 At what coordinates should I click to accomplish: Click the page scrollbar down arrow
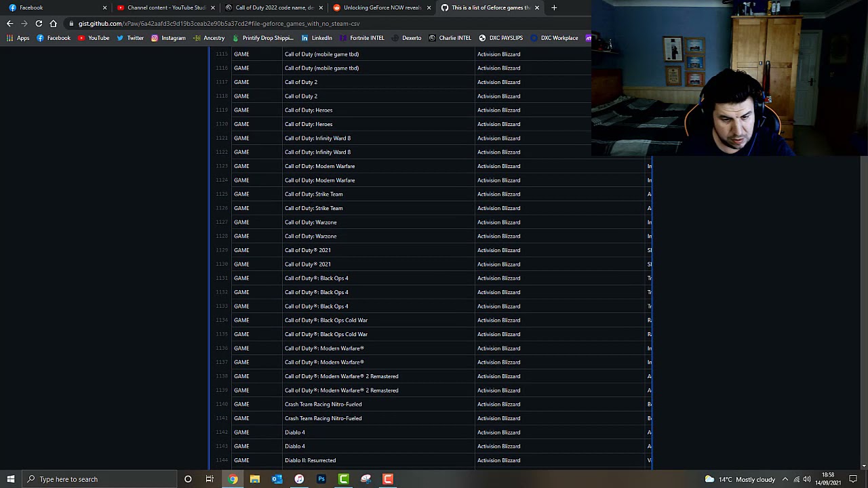click(864, 466)
